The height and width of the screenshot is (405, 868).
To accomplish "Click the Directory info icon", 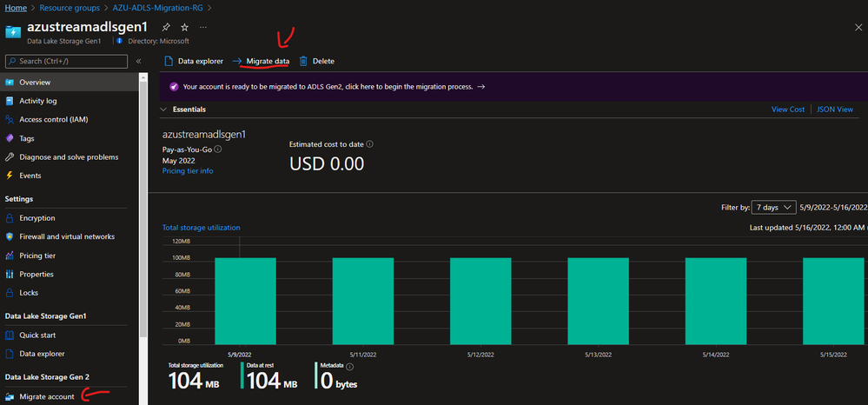I will 122,41.
